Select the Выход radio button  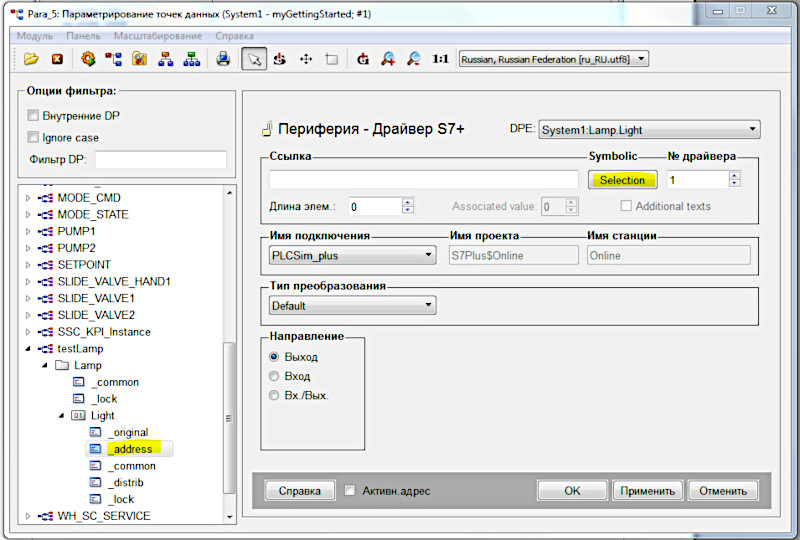pos(274,357)
